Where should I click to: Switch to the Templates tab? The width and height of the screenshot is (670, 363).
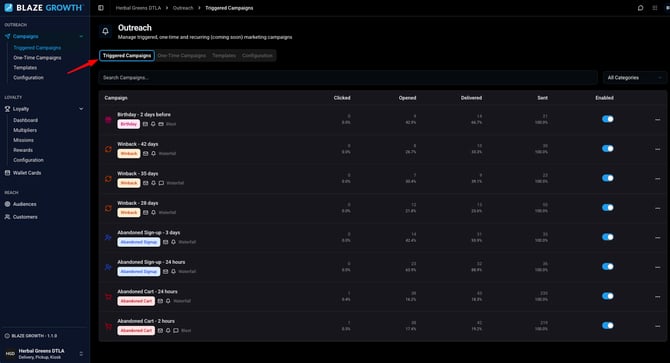tap(224, 56)
